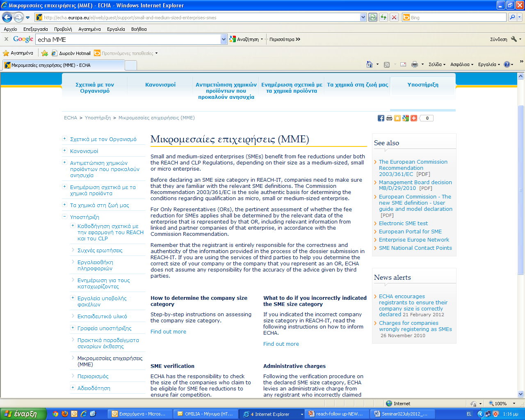The height and width of the screenshot is (420, 525).
Task: Click the Help question mark icon
Action: [507, 64]
